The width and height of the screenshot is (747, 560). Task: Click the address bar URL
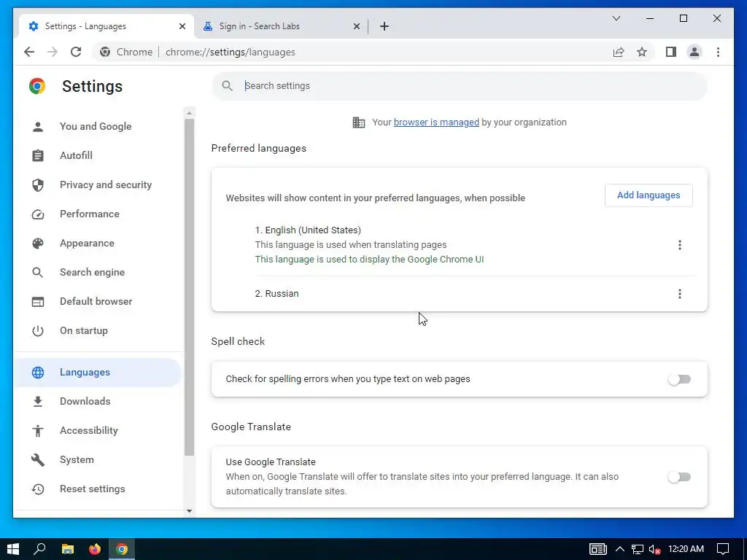point(230,52)
